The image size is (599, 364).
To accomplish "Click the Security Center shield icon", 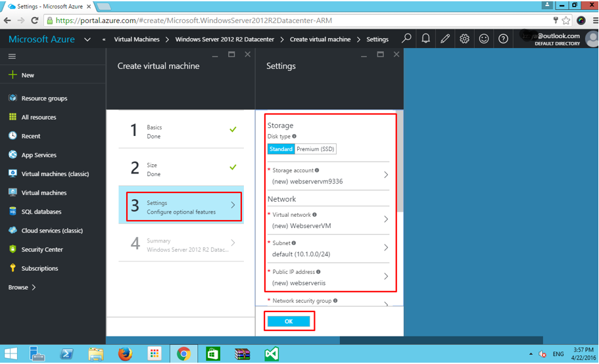I will (x=12, y=249).
